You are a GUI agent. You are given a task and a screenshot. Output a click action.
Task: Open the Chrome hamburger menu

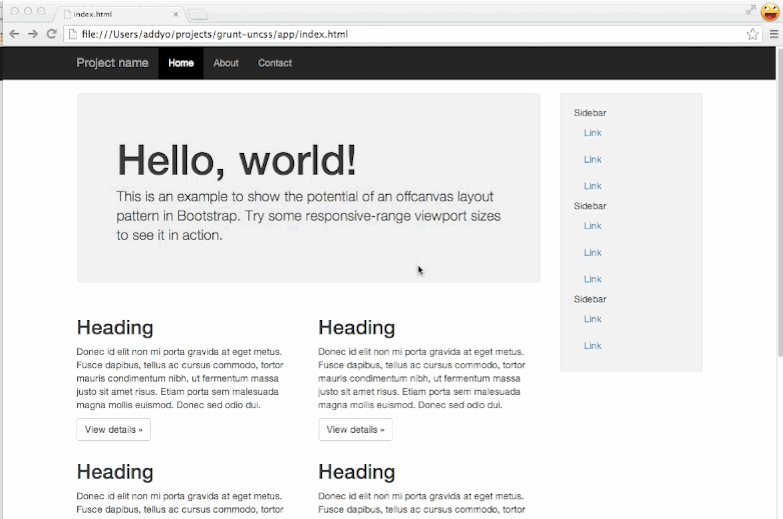coord(774,34)
